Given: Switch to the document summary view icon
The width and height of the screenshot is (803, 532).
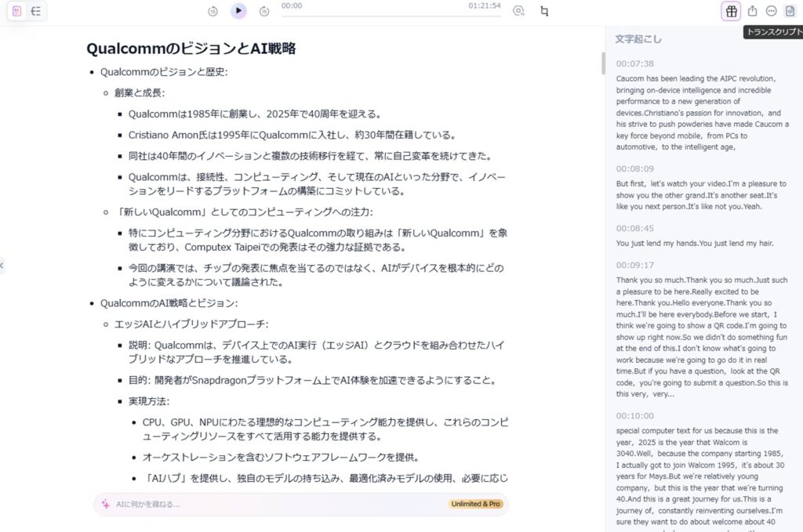Looking at the screenshot, I should (x=17, y=11).
